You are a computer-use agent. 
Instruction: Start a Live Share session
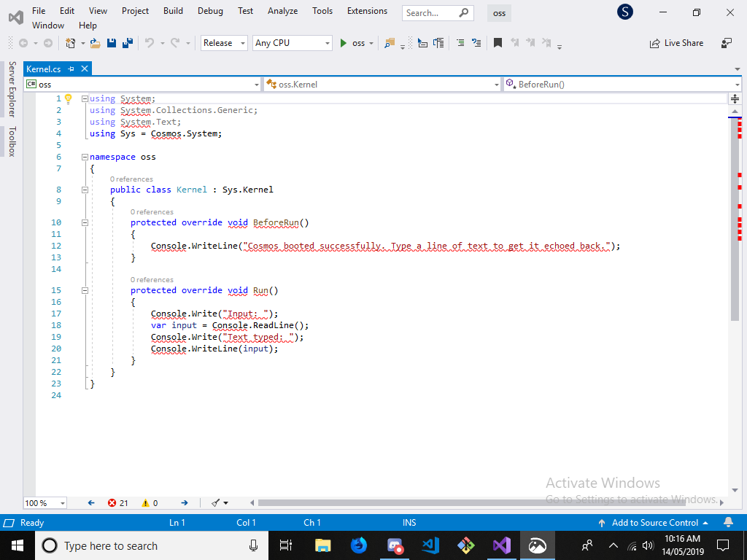tap(676, 43)
